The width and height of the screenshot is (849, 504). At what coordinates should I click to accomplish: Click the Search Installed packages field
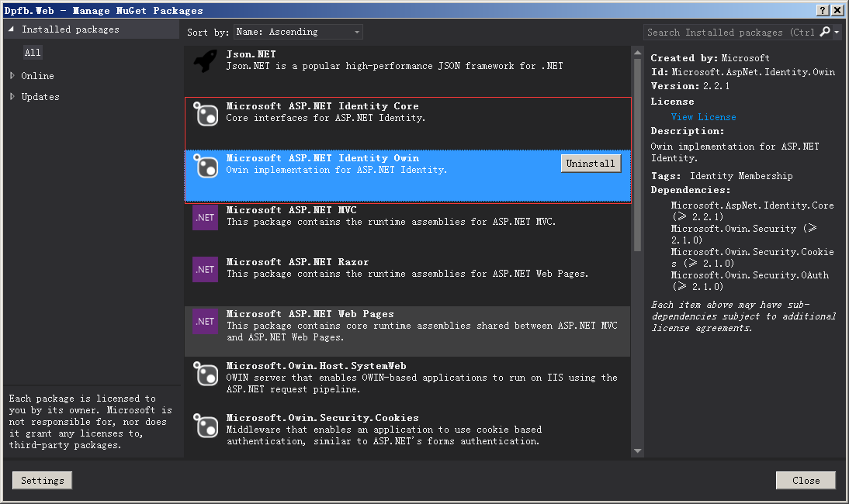(x=731, y=33)
